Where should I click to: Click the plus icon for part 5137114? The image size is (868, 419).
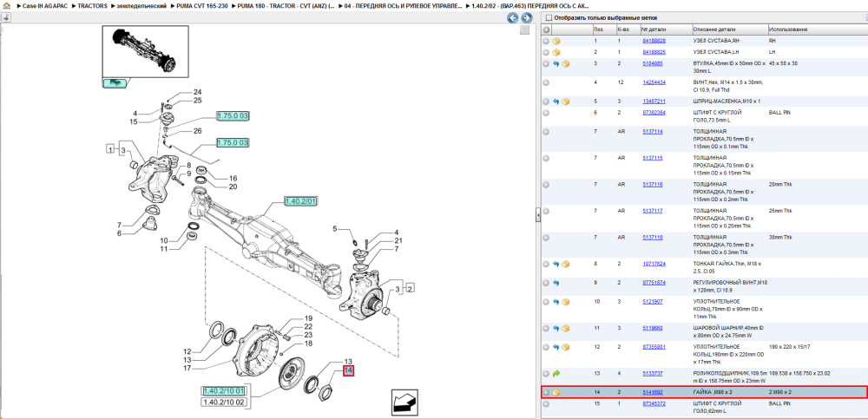[546, 132]
